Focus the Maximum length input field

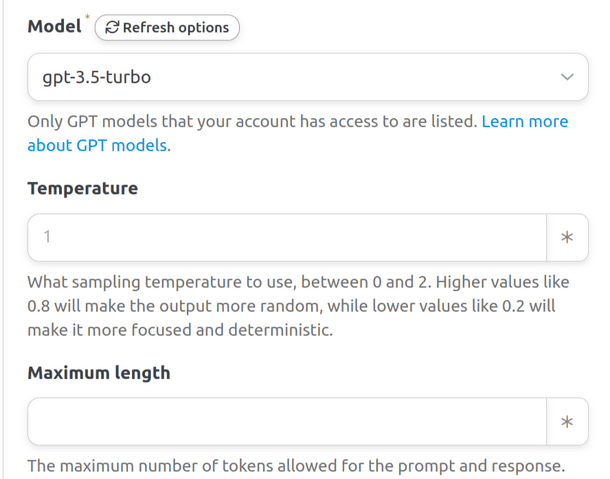point(287,422)
